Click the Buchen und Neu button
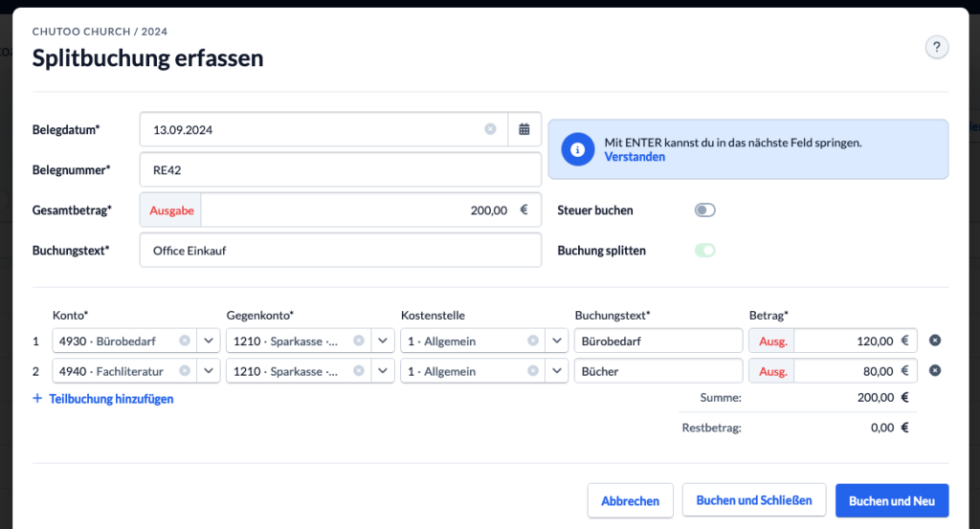 tap(892, 501)
